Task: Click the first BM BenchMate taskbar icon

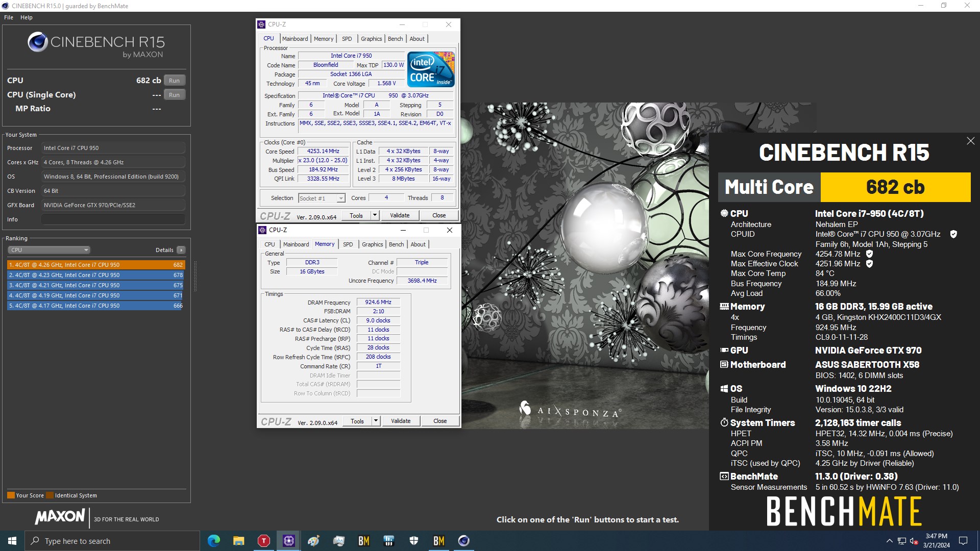Action: coord(363,541)
